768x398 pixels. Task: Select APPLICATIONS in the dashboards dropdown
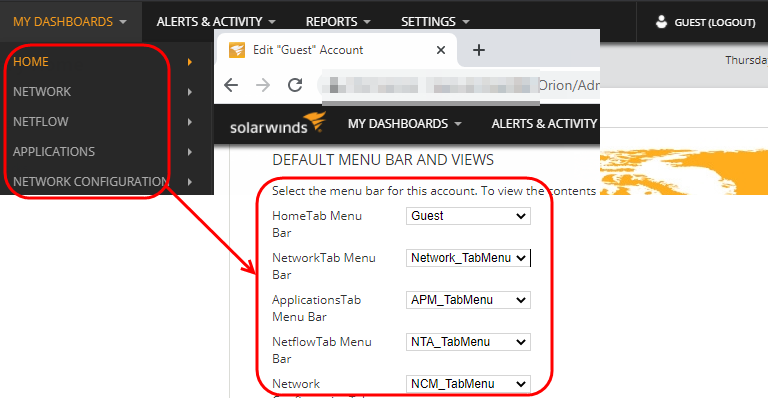(x=54, y=151)
